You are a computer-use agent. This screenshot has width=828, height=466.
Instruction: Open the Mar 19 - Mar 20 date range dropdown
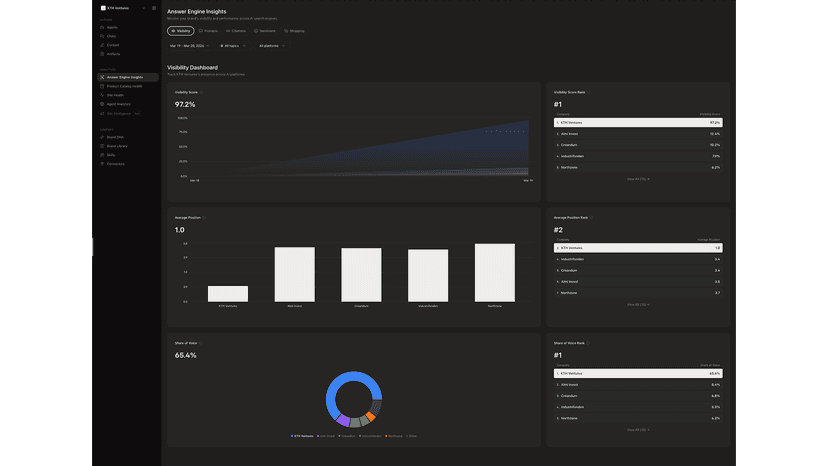(190, 46)
